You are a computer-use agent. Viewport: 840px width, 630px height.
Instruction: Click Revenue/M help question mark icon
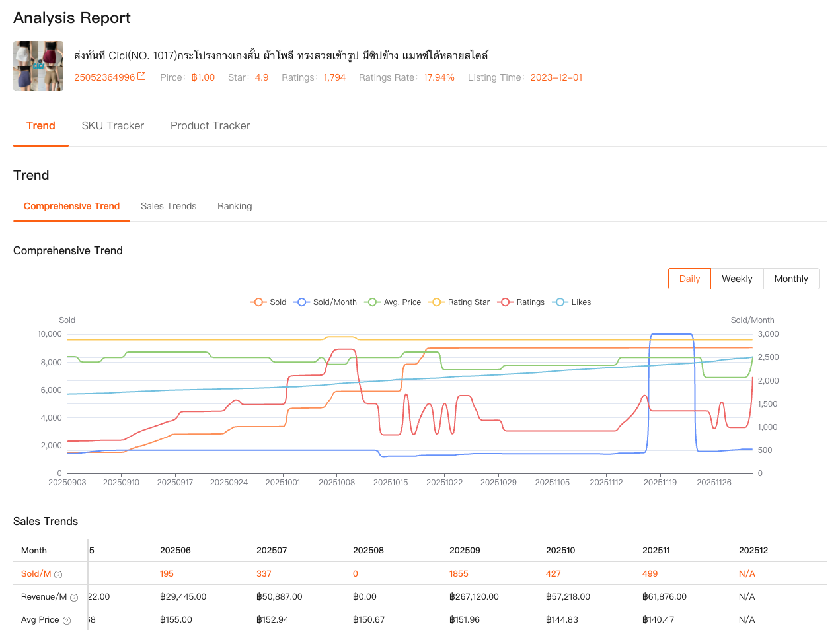74,598
